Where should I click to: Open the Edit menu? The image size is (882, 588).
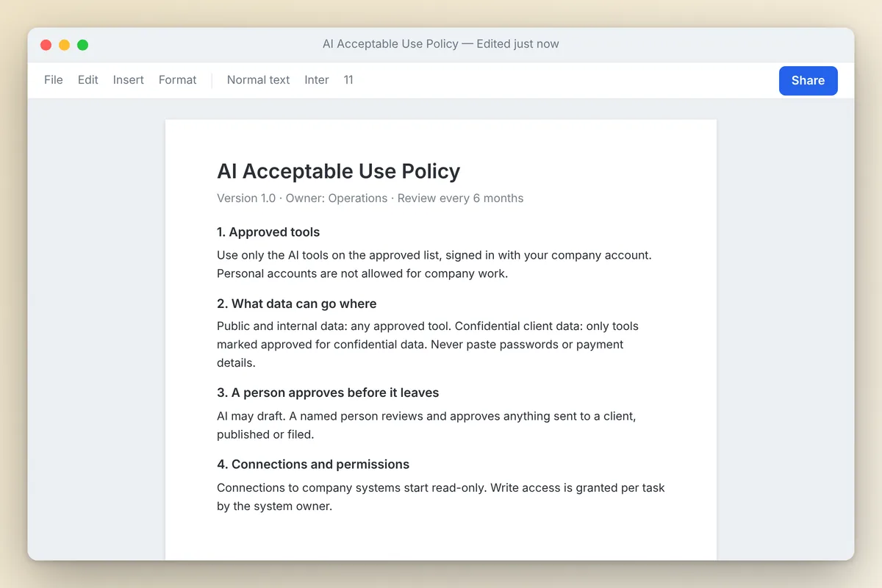pyautogui.click(x=88, y=80)
